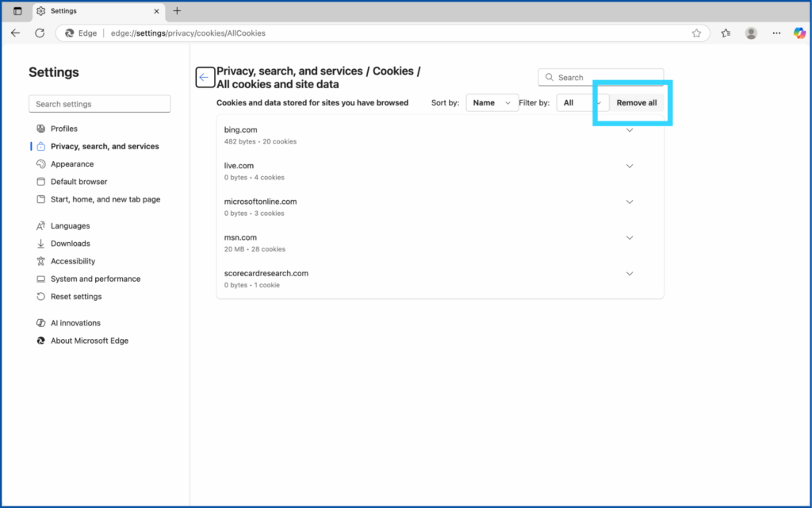Go to Reset settings section

click(76, 297)
